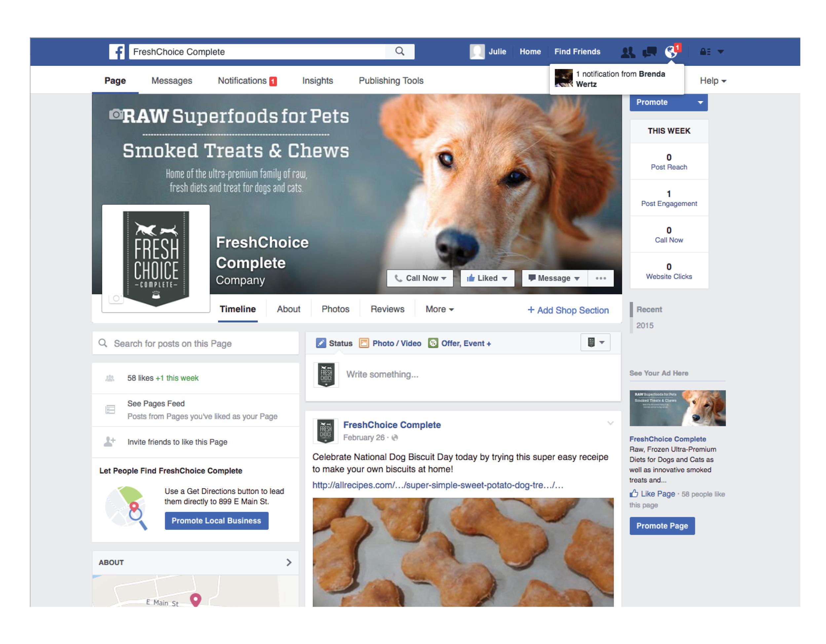The image size is (826, 644).
Task: Click the Like Page thumbs-up icon
Action: click(634, 494)
